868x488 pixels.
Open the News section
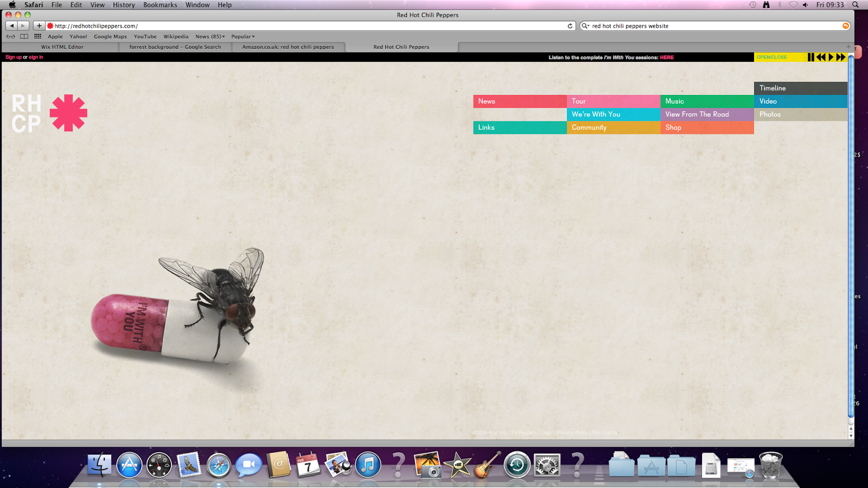(x=520, y=101)
